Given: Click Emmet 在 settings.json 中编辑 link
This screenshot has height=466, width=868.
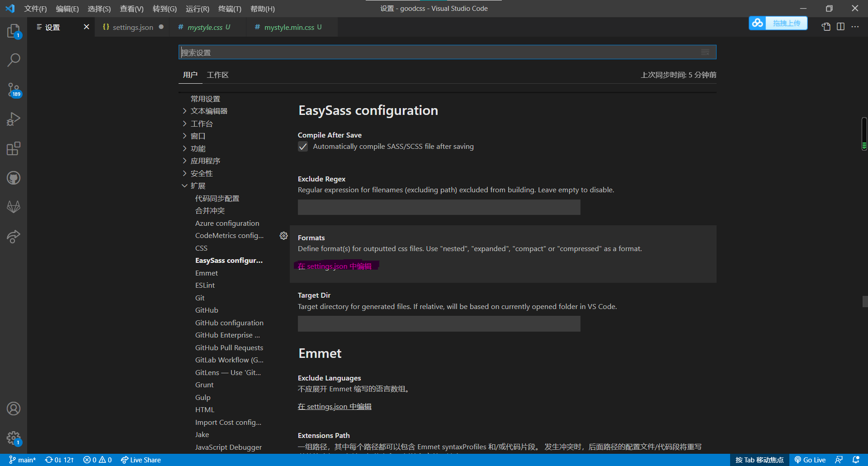Looking at the screenshot, I should tap(335, 406).
